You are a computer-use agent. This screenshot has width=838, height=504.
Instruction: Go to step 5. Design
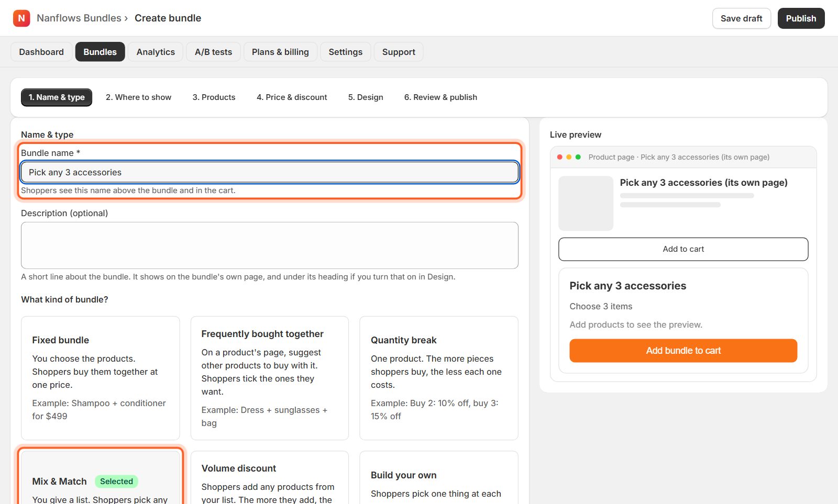[366, 97]
